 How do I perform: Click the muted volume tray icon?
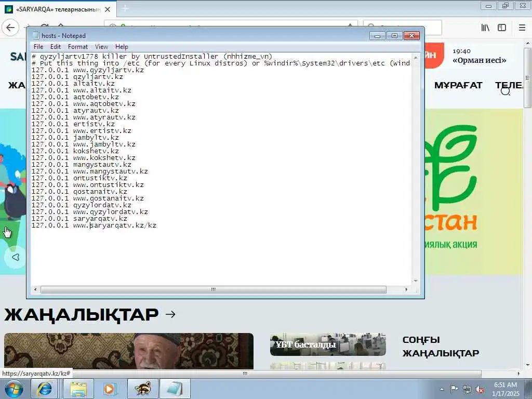[x=480, y=390]
